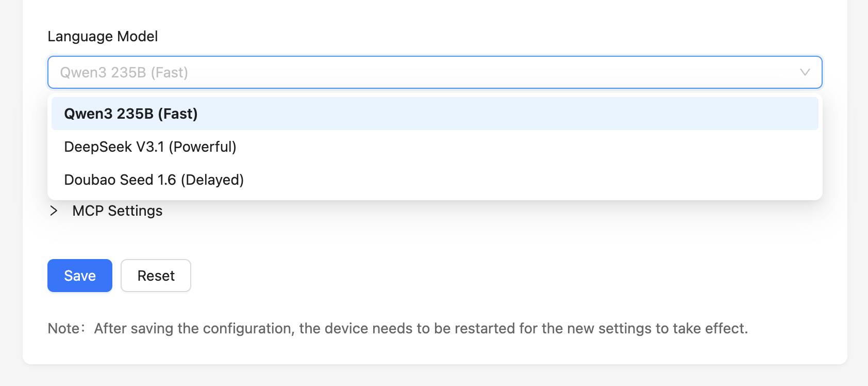This screenshot has width=868, height=386.
Task: Click the Language Model field label
Action: pyautogui.click(x=103, y=36)
